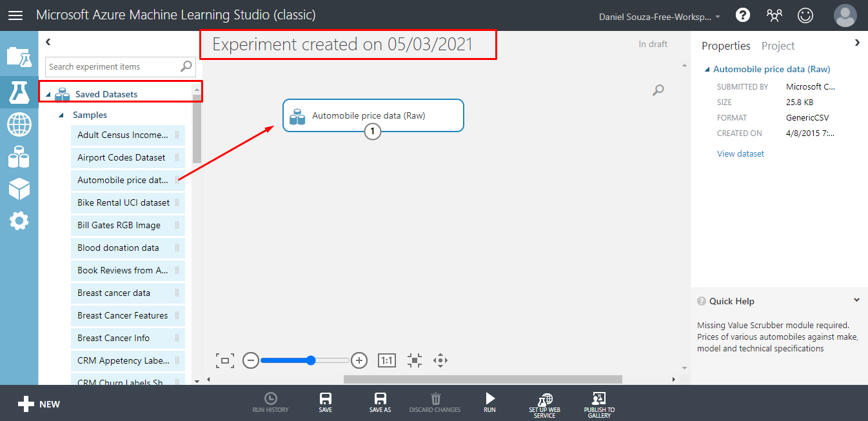The height and width of the screenshot is (421, 868).
Task: Open the hamburger navigation menu
Action: [x=15, y=15]
